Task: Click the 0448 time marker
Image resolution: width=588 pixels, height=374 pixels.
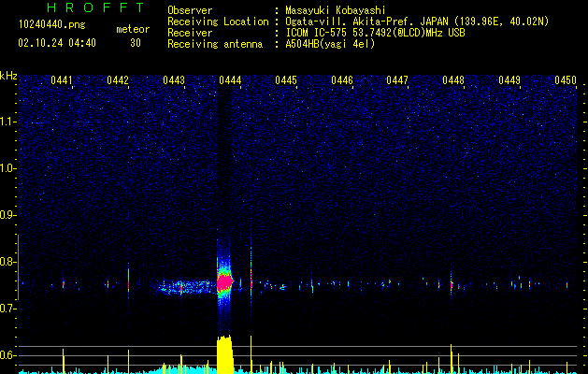Action: [453, 80]
